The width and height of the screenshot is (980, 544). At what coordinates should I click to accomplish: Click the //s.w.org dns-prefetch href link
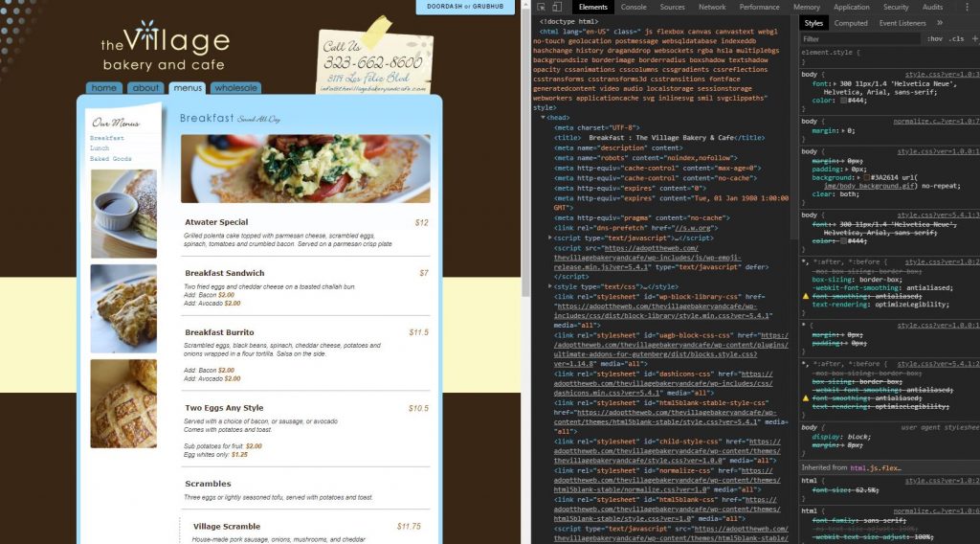(693, 228)
